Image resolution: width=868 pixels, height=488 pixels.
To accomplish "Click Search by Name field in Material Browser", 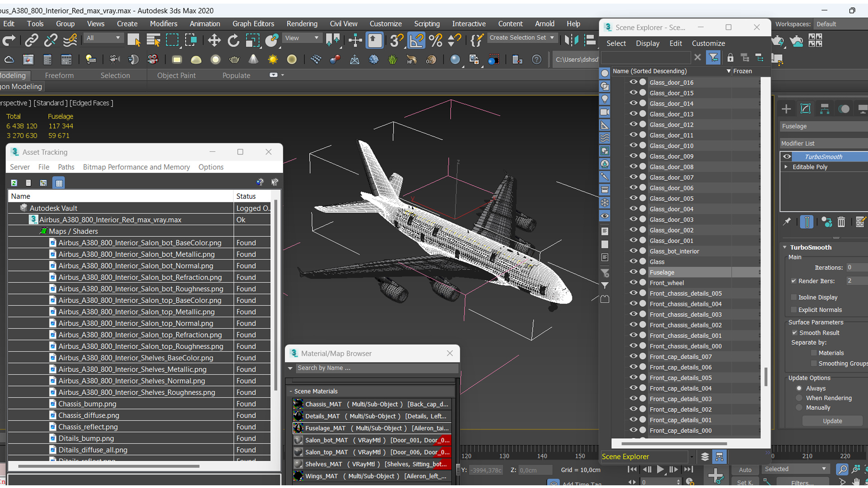I will [377, 368].
